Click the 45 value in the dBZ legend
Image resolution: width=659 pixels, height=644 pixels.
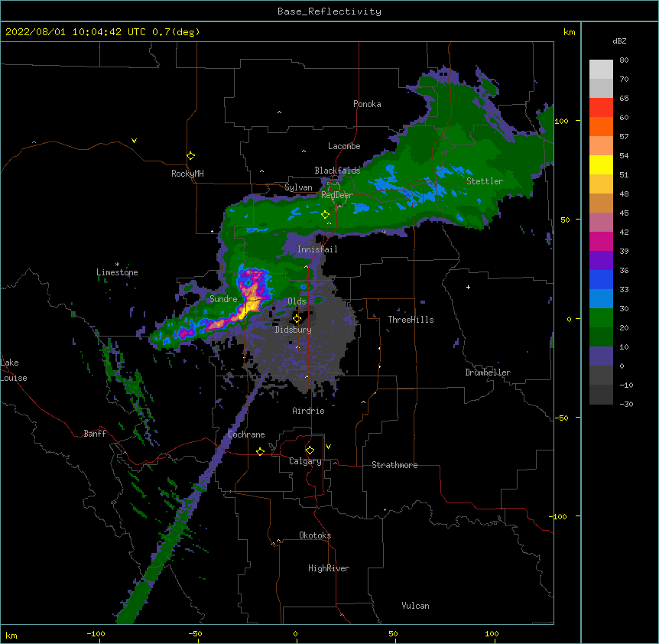624,213
